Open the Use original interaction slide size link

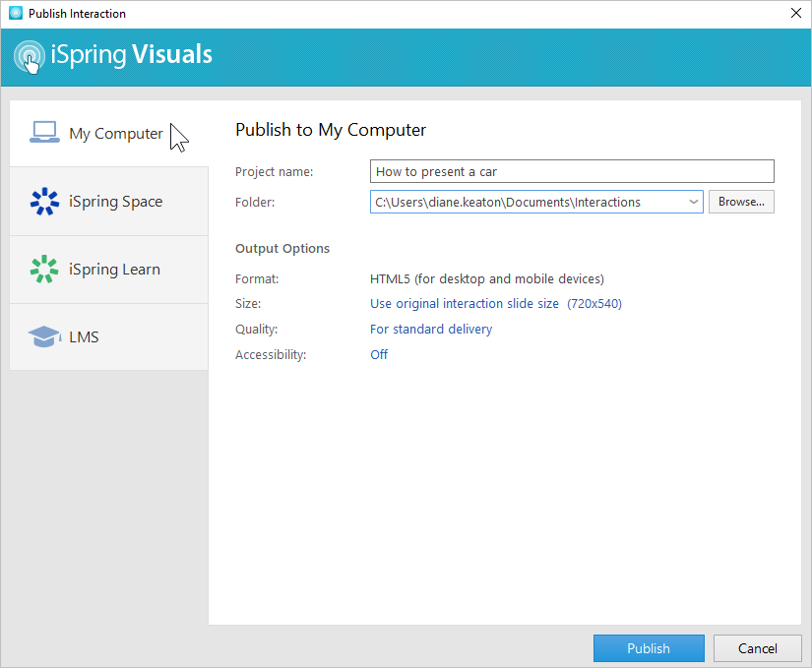pos(464,304)
